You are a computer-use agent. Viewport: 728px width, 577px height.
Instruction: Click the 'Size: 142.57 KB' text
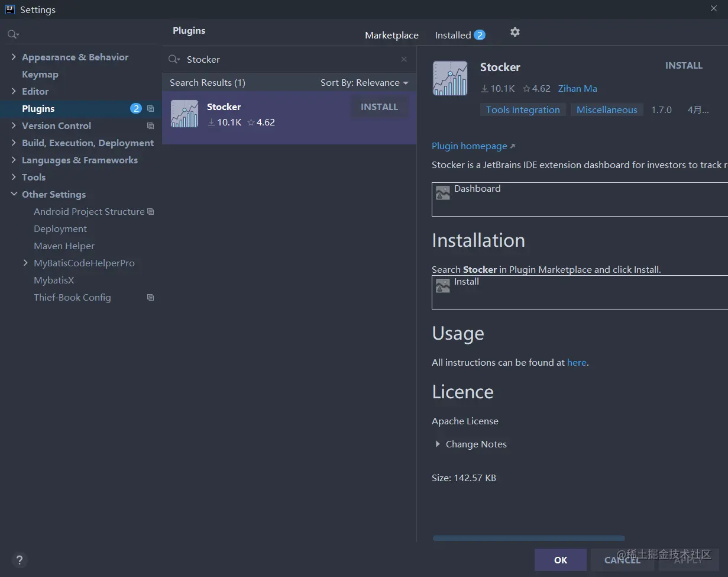[x=464, y=478]
